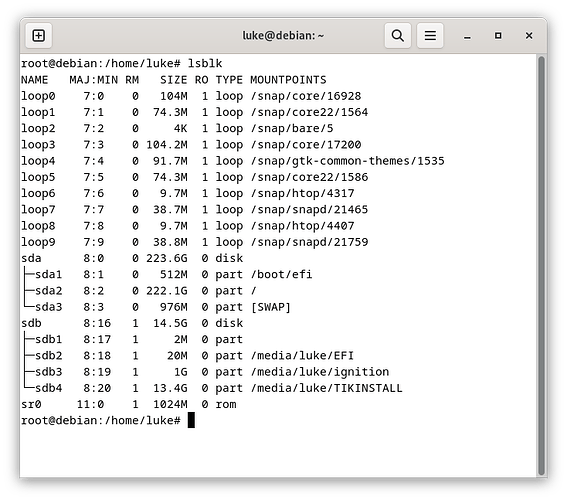Click the /snap/core/17200 mount path
This screenshot has width=567, height=500.
point(306,145)
